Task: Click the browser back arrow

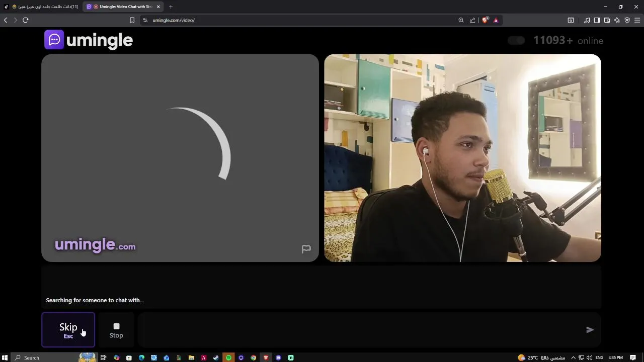Action: click(6, 20)
